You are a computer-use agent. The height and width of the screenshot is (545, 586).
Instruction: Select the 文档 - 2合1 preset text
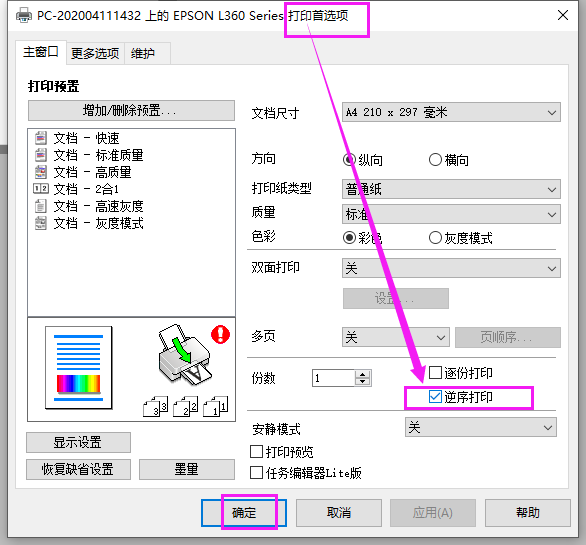(86, 189)
